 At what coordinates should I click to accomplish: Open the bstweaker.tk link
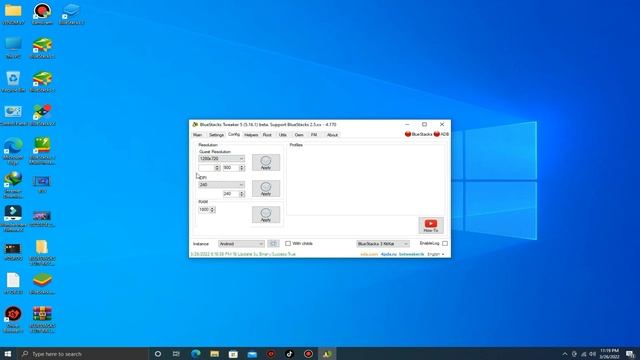tap(411, 254)
